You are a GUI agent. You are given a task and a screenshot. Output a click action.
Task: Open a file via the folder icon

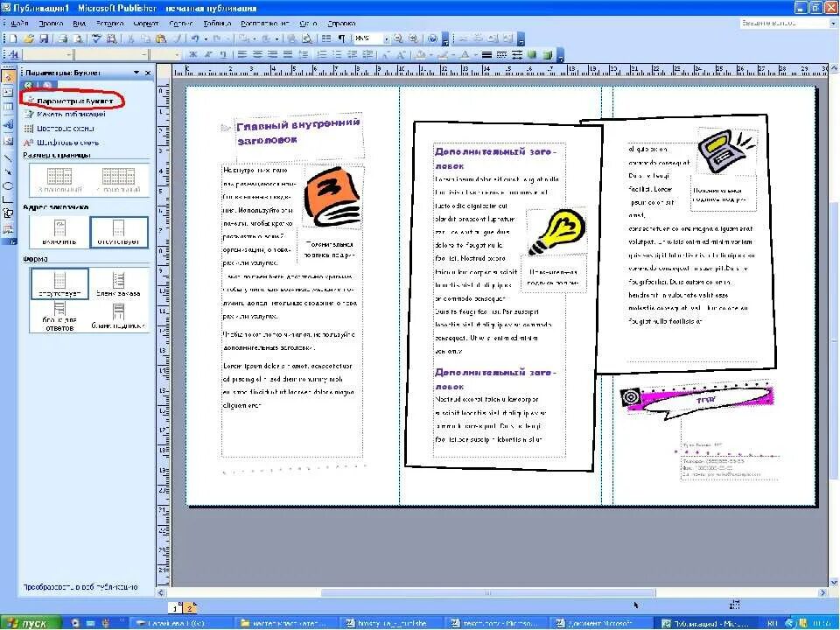(x=29, y=38)
